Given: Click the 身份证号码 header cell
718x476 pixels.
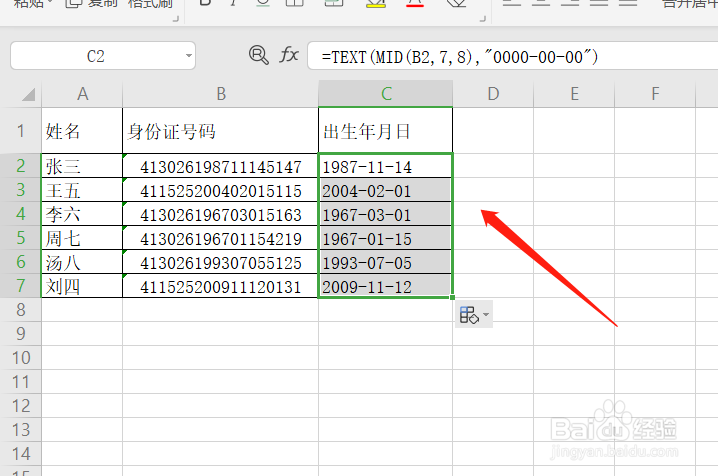Looking at the screenshot, I should pos(221,131).
